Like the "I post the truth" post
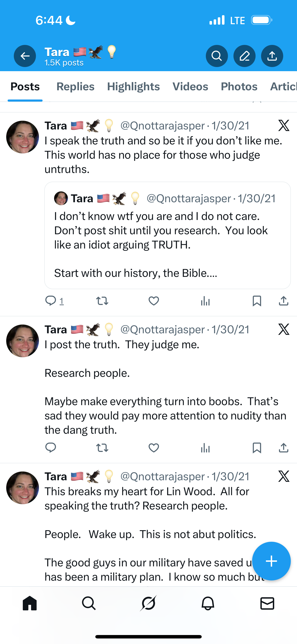 [154, 448]
